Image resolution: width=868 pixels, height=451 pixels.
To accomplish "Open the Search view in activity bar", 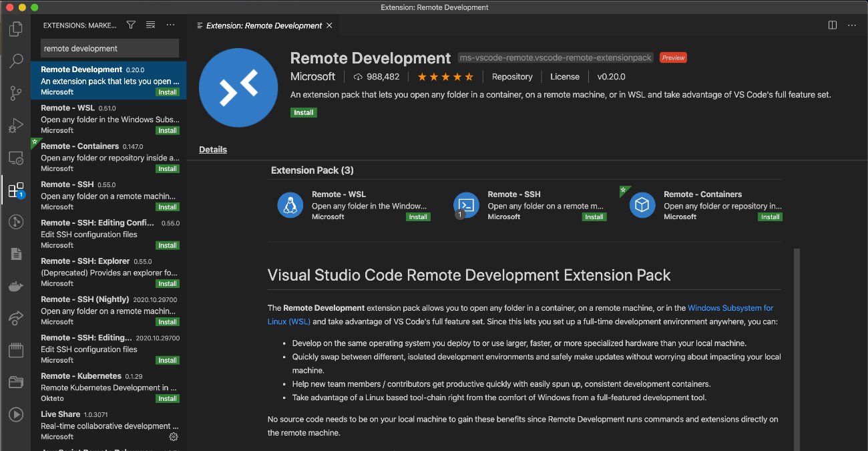I will [15, 61].
